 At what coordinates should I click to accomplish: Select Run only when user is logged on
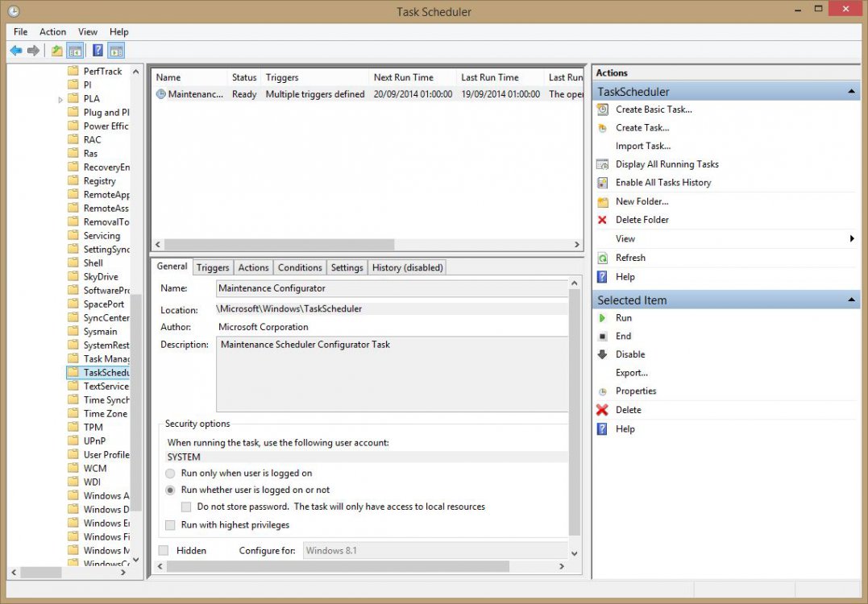(171, 474)
